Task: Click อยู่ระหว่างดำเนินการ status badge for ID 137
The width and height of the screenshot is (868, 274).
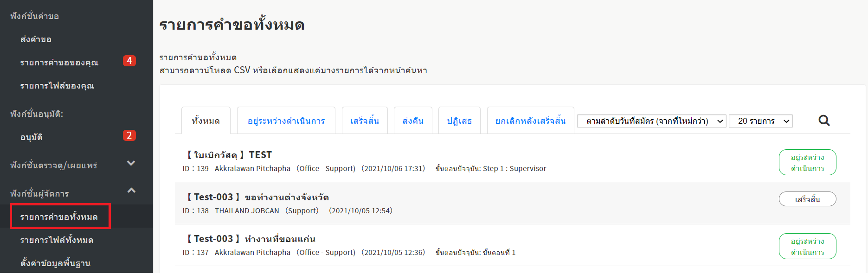Action: coord(807,247)
